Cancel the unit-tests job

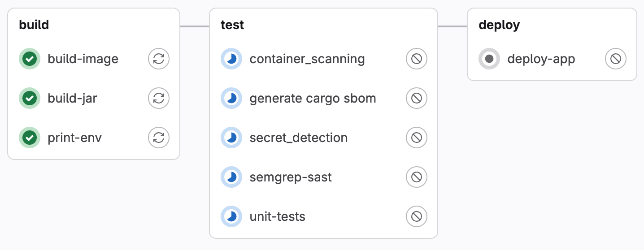pos(417,216)
